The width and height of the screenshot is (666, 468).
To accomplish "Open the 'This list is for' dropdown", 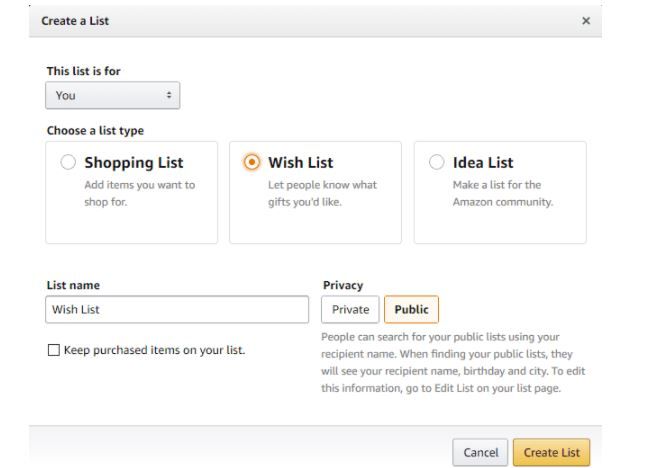I will [113, 95].
